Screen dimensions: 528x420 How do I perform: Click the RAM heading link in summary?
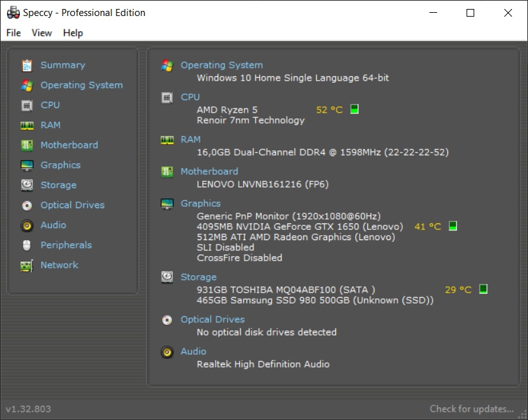(x=191, y=140)
